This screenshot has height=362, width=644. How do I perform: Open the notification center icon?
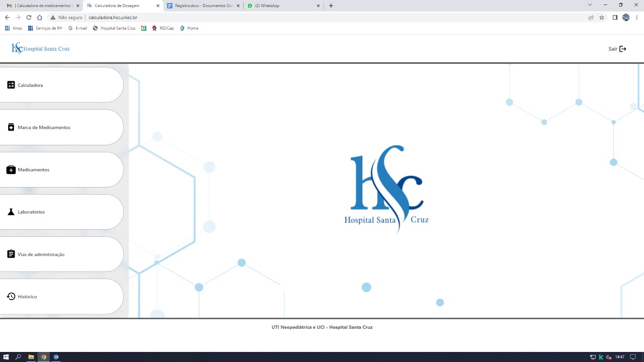pos(633,357)
